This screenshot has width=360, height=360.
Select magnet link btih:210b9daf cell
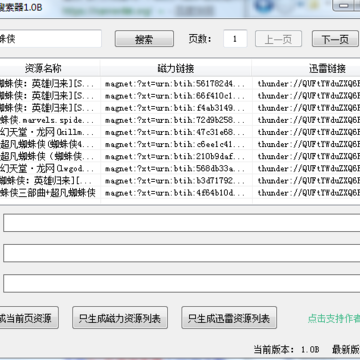click(176, 156)
